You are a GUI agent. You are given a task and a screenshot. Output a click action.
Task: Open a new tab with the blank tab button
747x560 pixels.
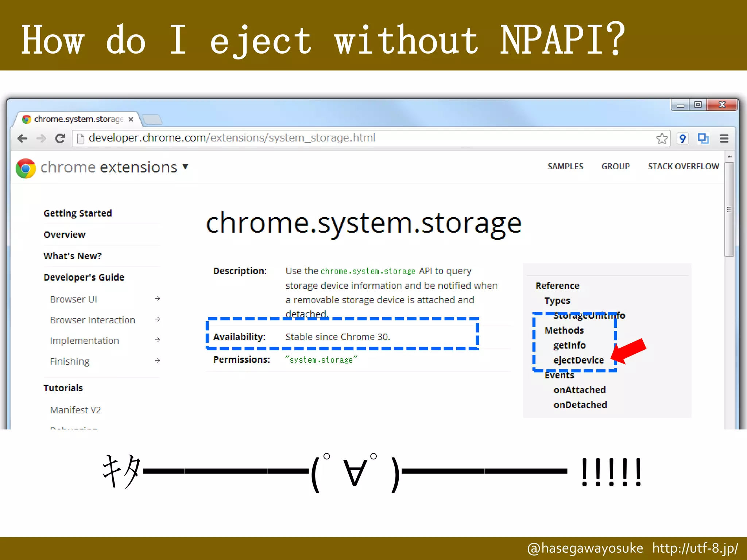coord(152,119)
